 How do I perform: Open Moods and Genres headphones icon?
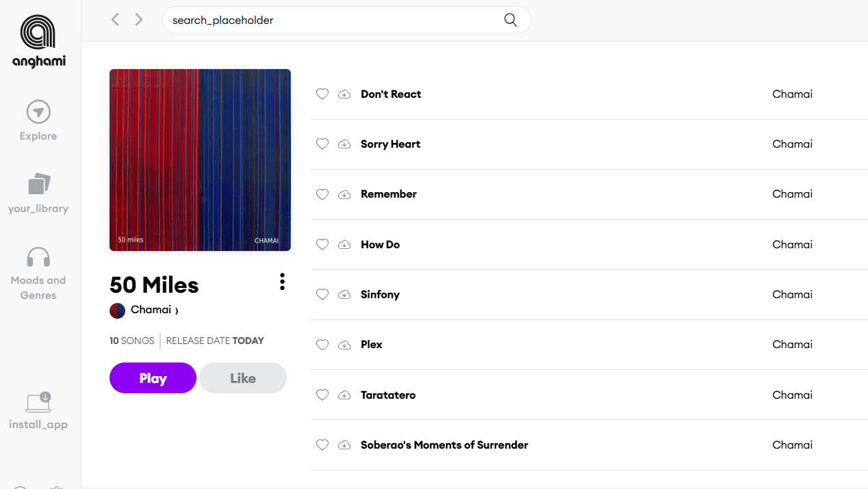(x=38, y=257)
